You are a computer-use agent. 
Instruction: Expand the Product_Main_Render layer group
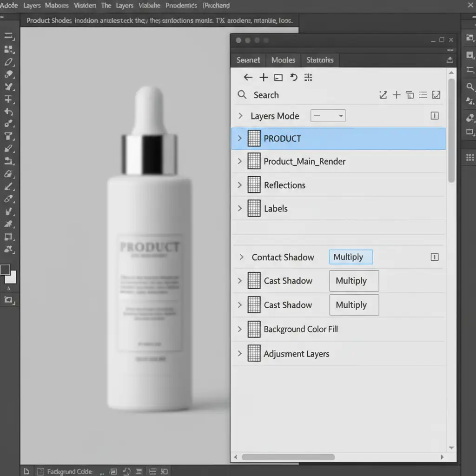240,161
